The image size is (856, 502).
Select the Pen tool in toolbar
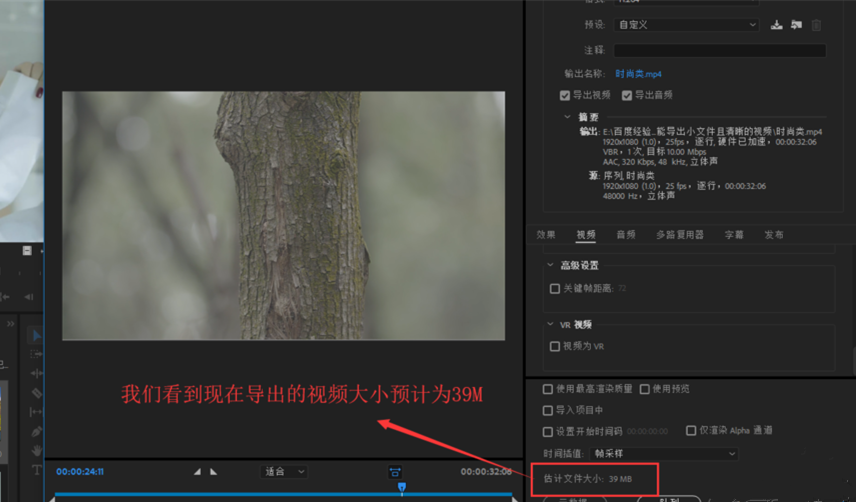point(37,432)
